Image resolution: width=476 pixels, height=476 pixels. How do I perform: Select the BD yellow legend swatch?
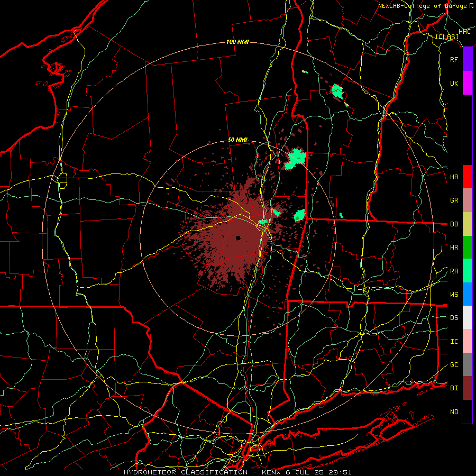point(467,224)
